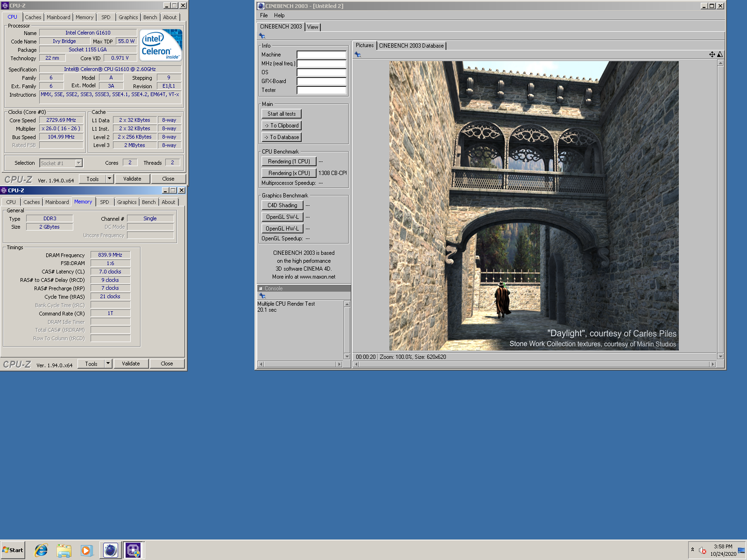747x560 pixels.
Task: Open Mainboard tab in top CPU-Z window
Action: click(58, 17)
